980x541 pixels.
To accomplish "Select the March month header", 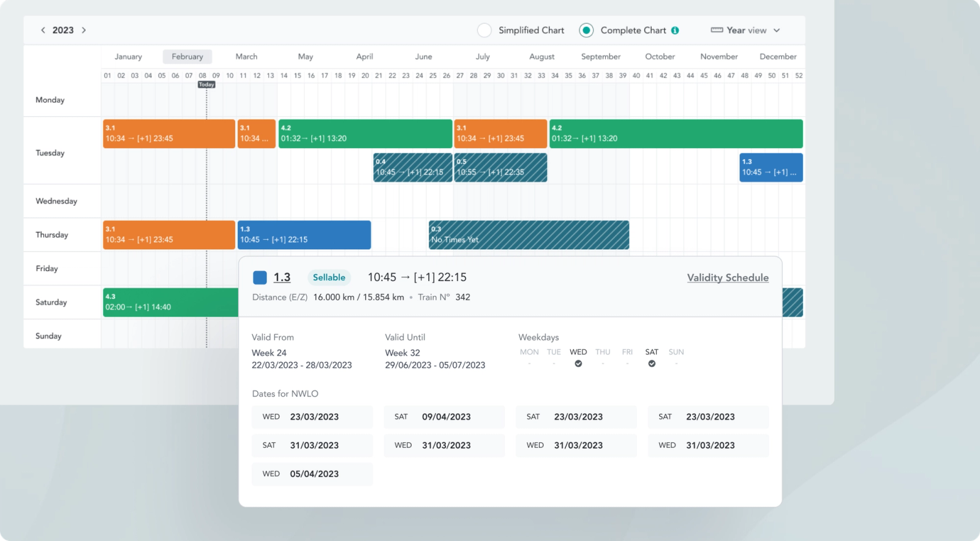I will click(x=246, y=56).
